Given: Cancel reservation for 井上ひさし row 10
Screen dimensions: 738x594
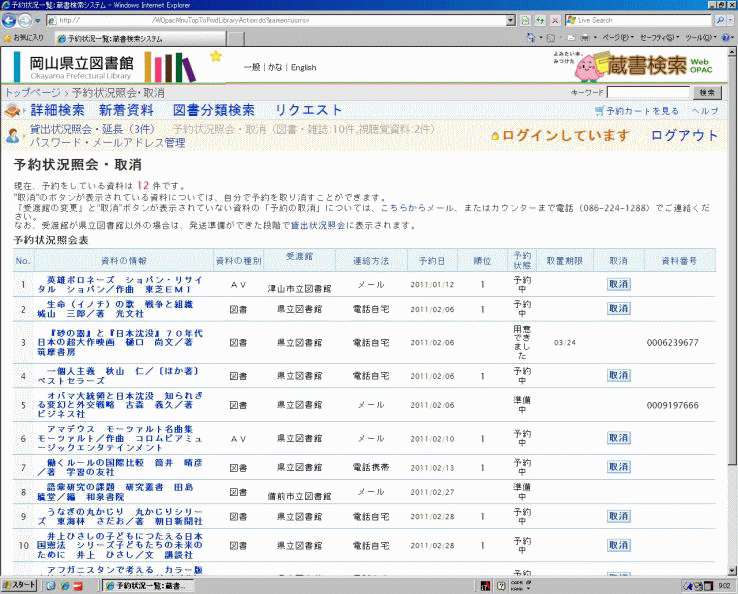Looking at the screenshot, I should click(618, 545).
